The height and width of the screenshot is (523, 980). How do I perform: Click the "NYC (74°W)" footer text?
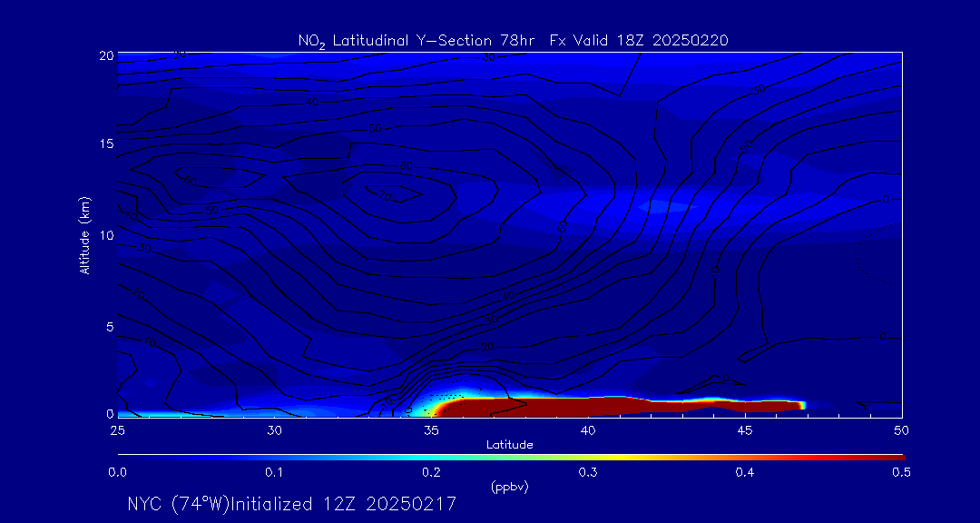178,504
